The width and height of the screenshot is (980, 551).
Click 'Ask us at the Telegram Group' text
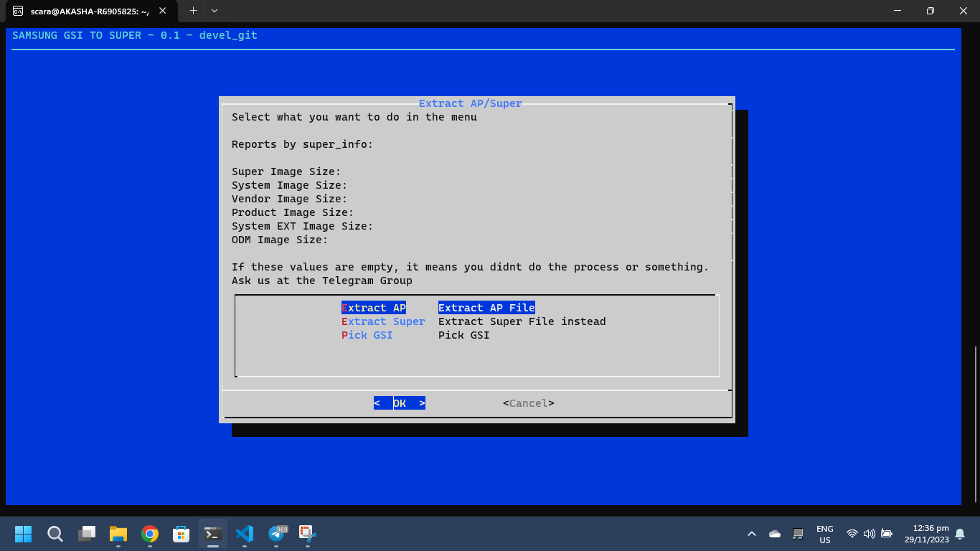pos(322,281)
